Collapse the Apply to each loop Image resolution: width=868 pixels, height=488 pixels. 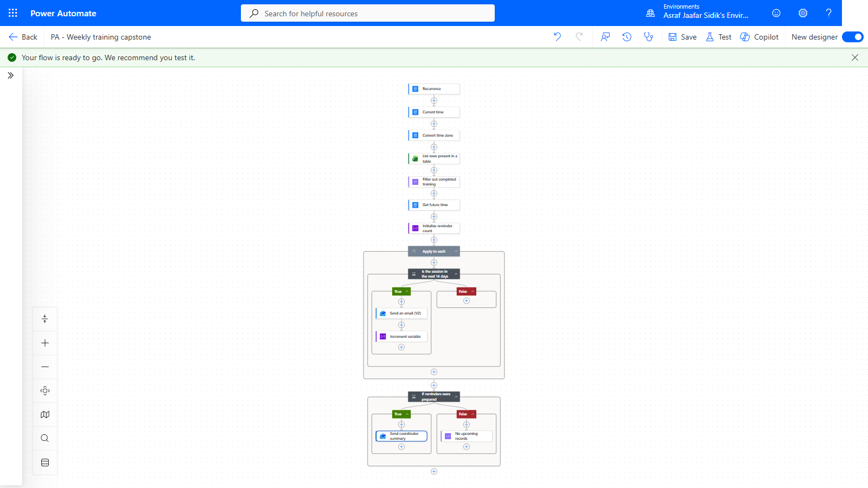tap(456, 252)
